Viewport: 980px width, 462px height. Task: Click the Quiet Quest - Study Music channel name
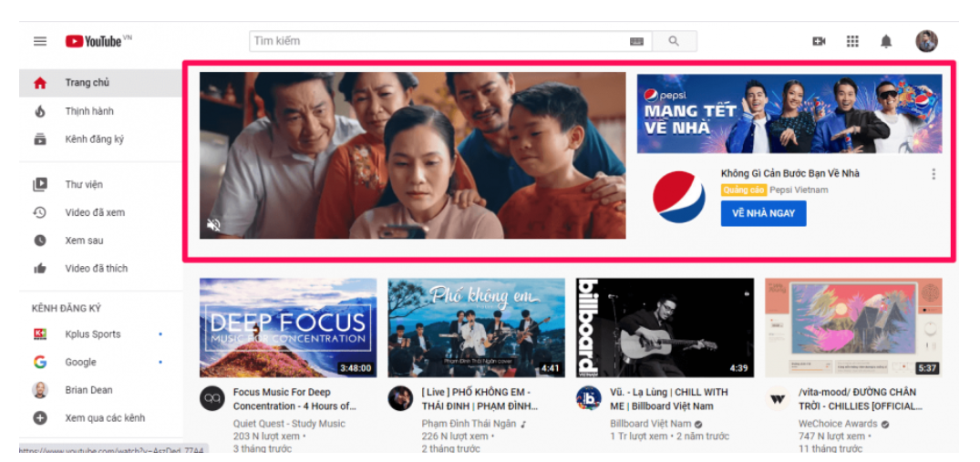click(289, 424)
